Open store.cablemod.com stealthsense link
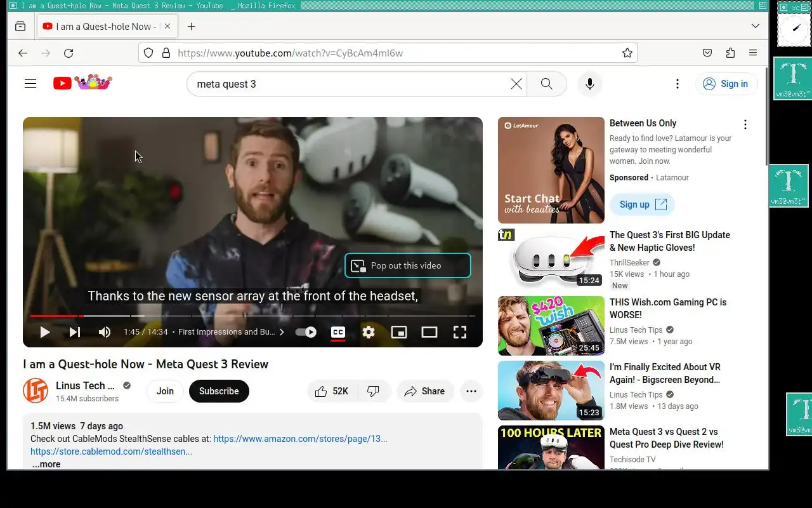Screen dimensions: 812x508 pos(111,451)
